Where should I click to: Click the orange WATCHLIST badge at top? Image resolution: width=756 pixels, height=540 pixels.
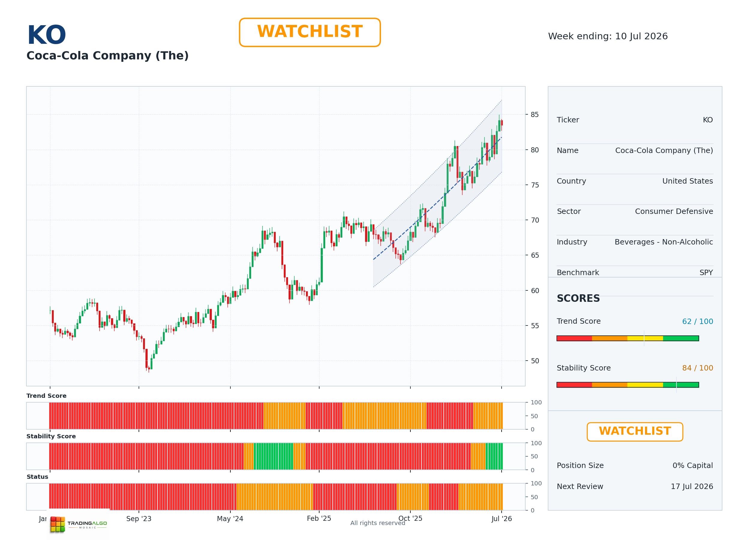point(310,32)
